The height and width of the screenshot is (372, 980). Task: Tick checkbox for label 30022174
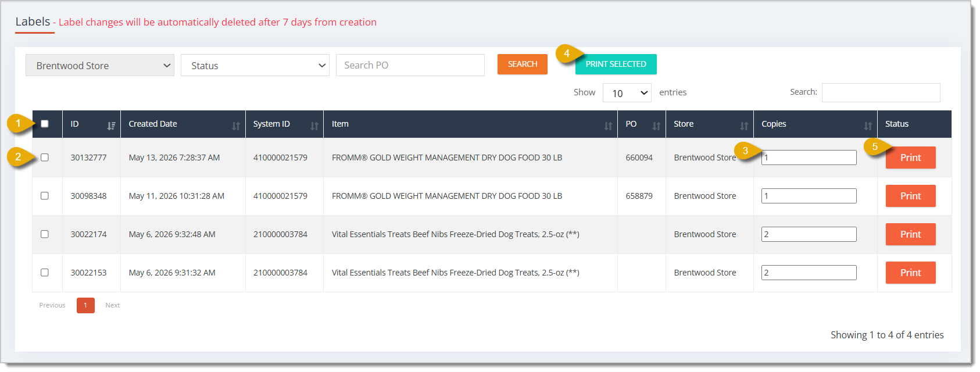45,234
